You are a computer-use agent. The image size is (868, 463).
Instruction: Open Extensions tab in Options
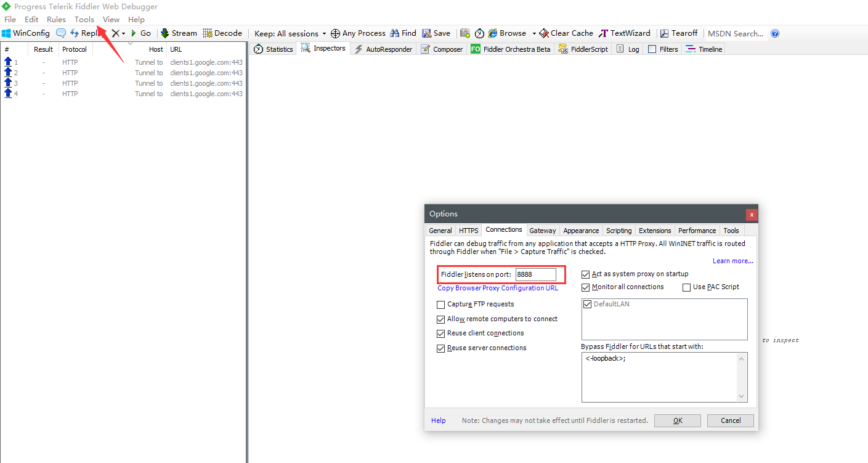(x=655, y=231)
